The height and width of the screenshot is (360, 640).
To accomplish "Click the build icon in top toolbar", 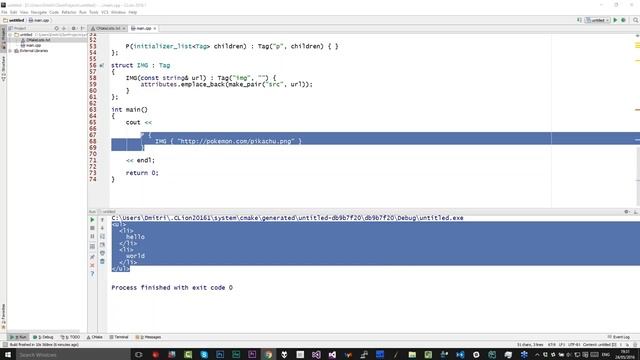I will (579, 20).
